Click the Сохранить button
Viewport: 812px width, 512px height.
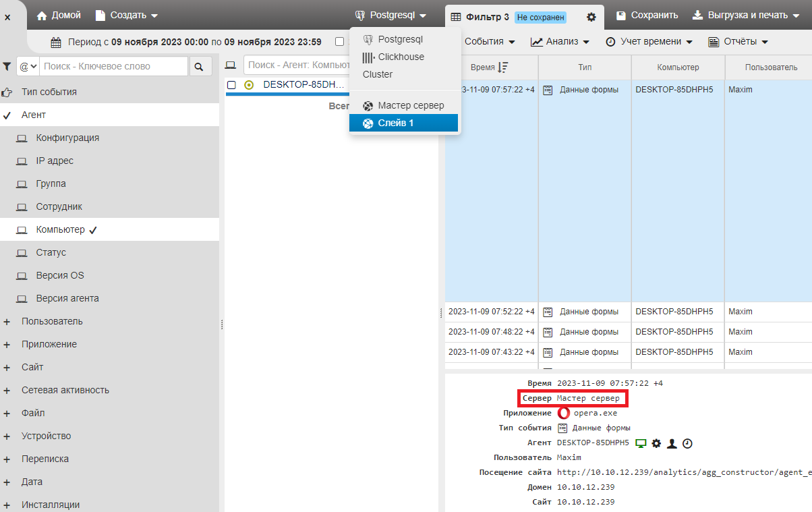[647, 15]
